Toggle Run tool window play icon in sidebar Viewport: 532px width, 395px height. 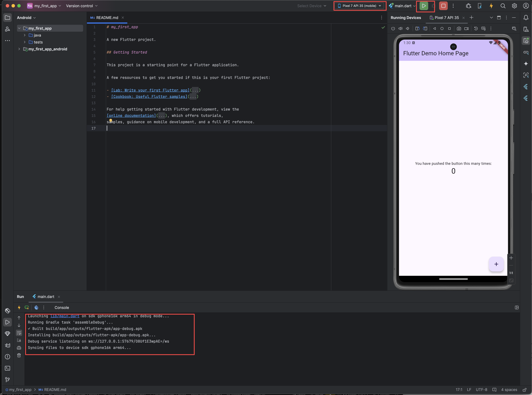7,322
